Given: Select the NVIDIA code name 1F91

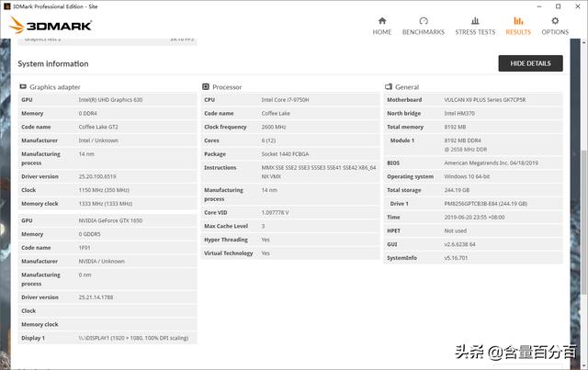Looking at the screenshot, I should [85, 247].
